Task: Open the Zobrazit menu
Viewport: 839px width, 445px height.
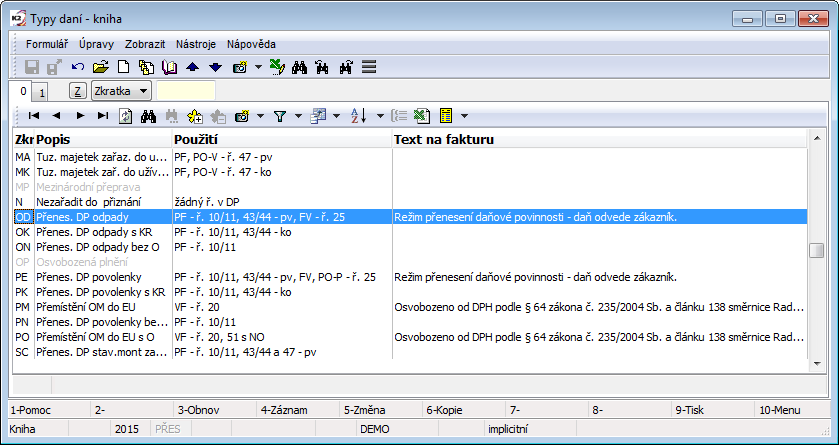Action: pos(145,44)
